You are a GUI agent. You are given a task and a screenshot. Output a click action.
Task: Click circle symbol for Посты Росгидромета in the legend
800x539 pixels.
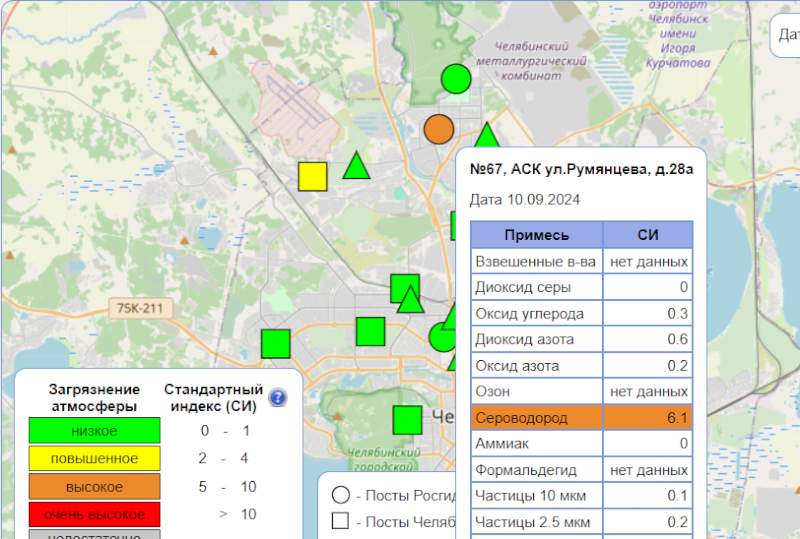pyautogui.click(x=341, y=495)
